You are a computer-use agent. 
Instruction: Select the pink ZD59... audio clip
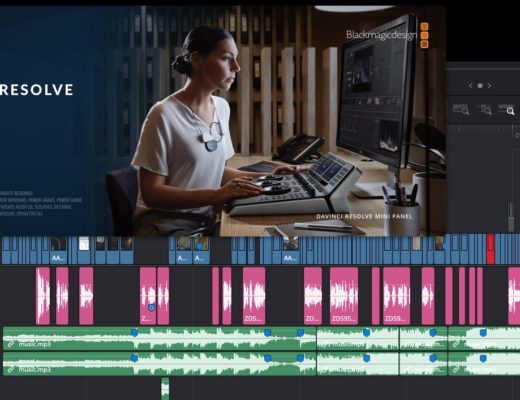coord(396,296)
